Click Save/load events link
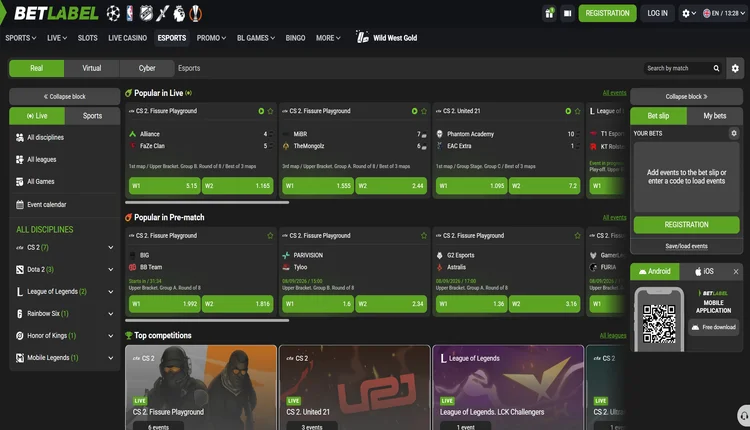Image resolution: width=750 pixels, height=430 pixels. click(686, 246)
